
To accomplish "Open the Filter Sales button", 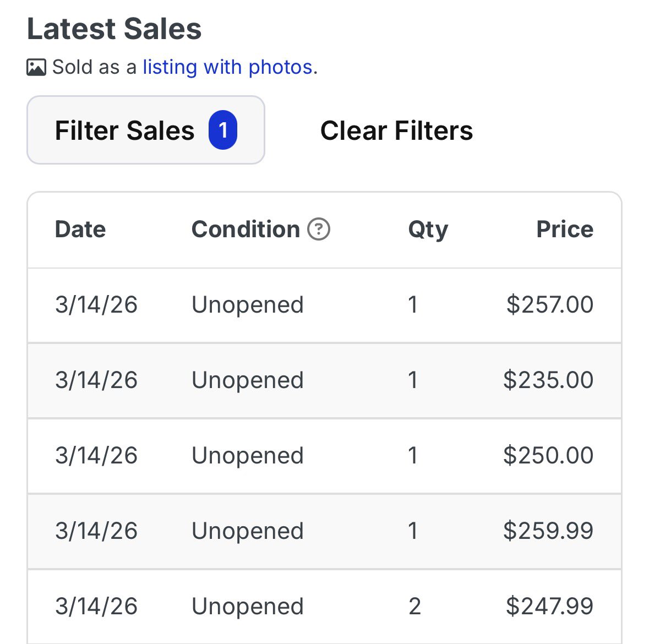I will click(x=124, y=130).
